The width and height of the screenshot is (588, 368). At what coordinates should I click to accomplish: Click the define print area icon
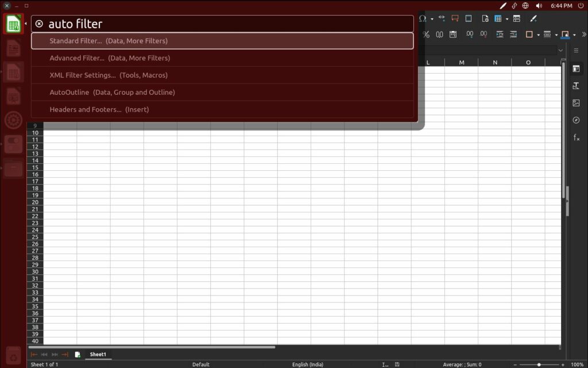[x=485, y=18]
